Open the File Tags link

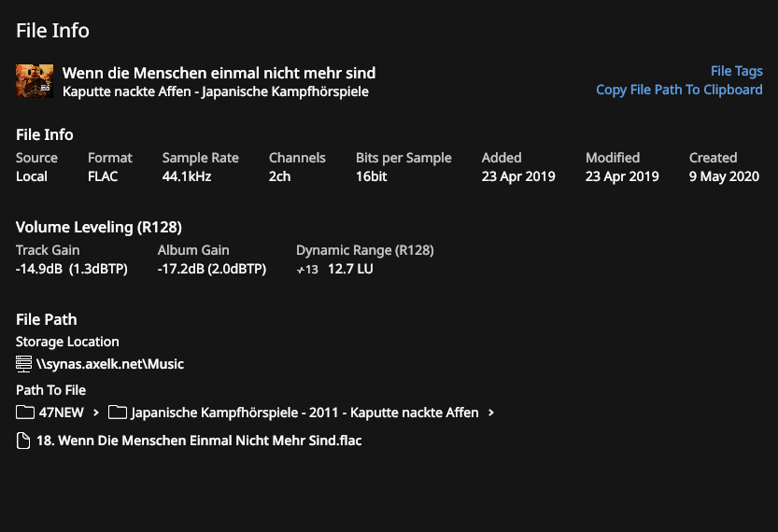click(736, 71)
